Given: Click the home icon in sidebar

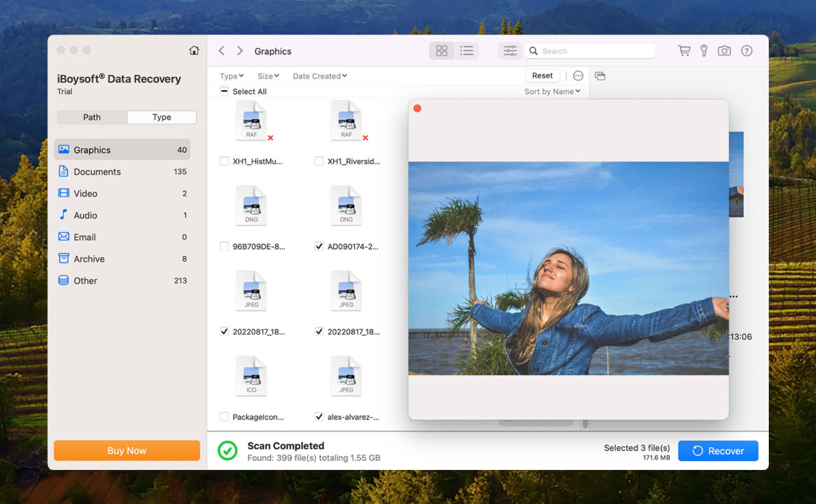Looking at the screenshot, I should pyautogui.click(x=194, y=50).
